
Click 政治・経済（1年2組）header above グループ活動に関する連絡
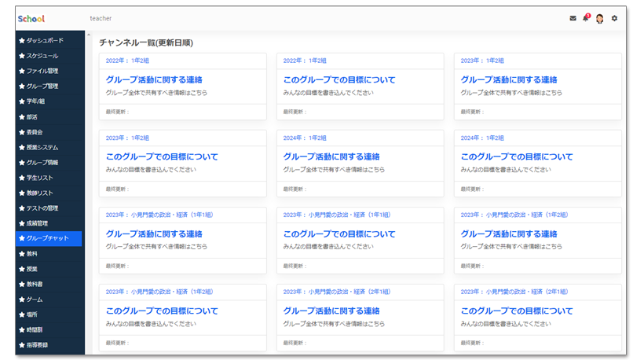tap(514, 215)
